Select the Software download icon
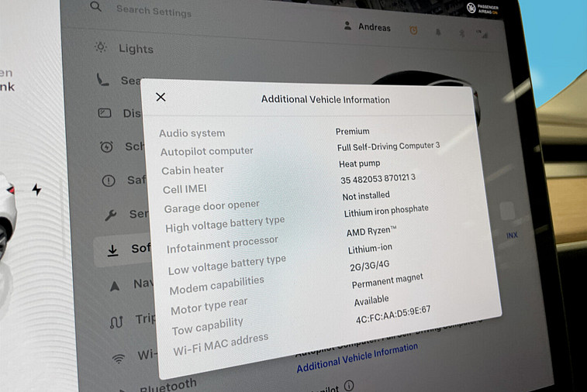The width and height of the screenshot is (587, 392). click(x=112, y=249)
